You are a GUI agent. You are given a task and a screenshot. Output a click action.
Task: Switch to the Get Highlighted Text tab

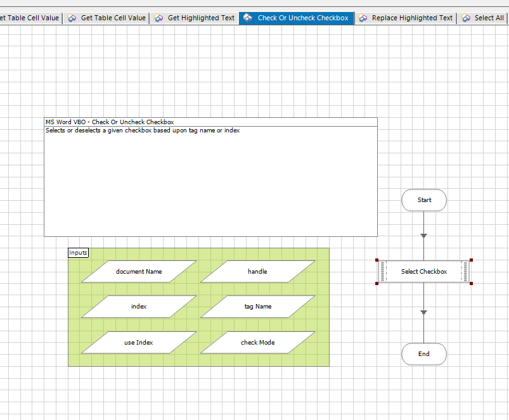tap(201, 18)
